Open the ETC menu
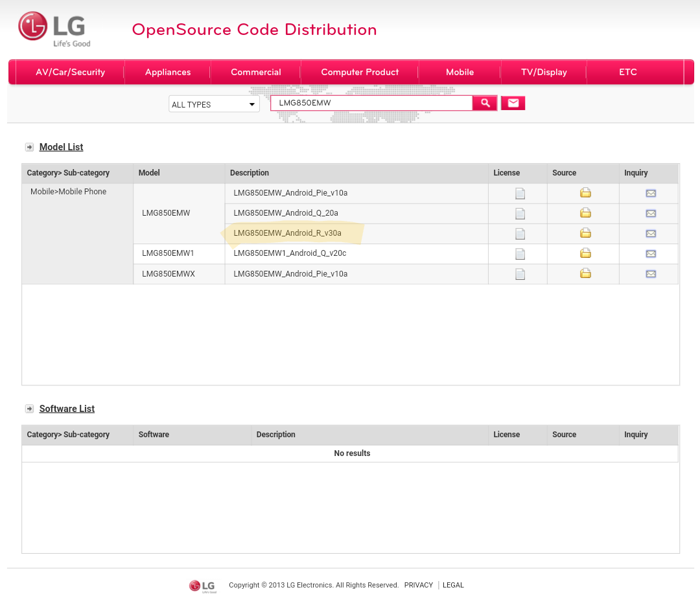The height and width of the screenshot is (605, 700). (x=627, y=73)
